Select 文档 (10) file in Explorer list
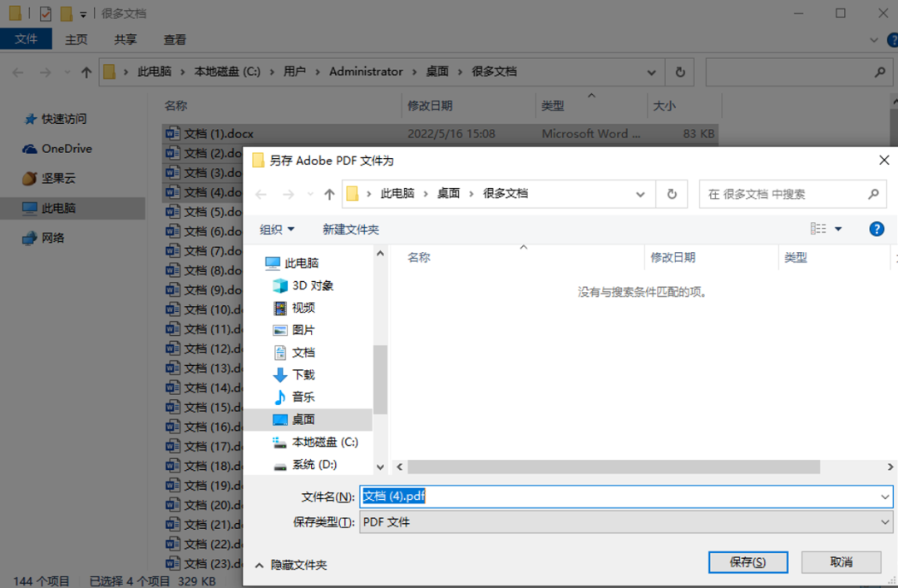The image size is (898, 588). tap(204, 309)
